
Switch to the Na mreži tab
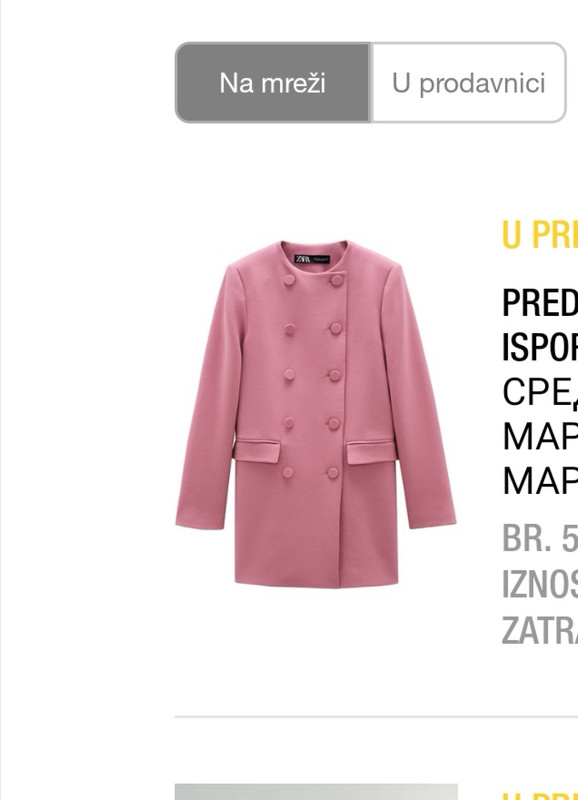tap(272, 83)
